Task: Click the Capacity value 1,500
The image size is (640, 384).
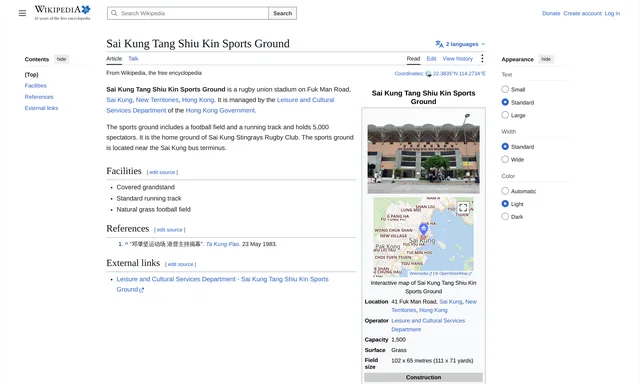Action: pyautogui.click(x=398, y=340)
